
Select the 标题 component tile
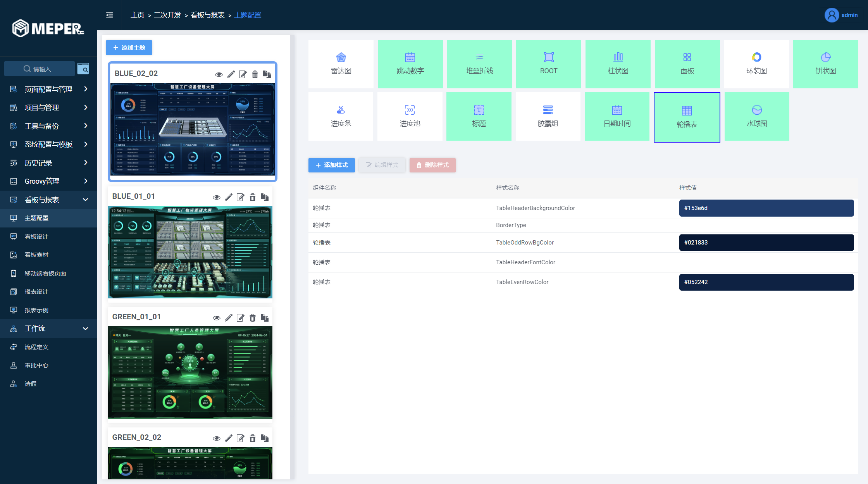tap(479, 116)
